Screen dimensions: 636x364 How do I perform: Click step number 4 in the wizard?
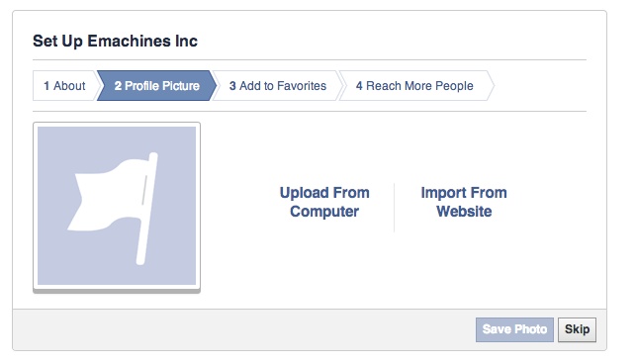coord(359,86)
